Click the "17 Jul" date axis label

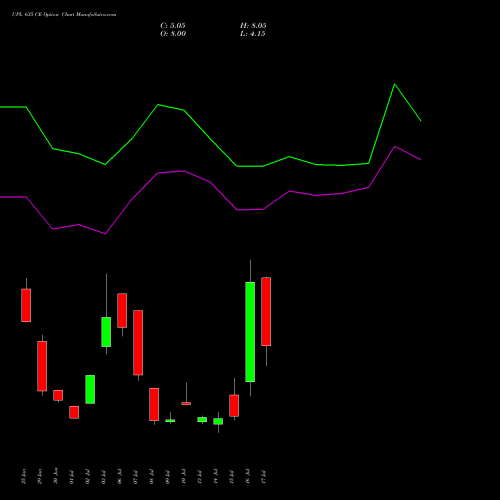coord(264,477)
